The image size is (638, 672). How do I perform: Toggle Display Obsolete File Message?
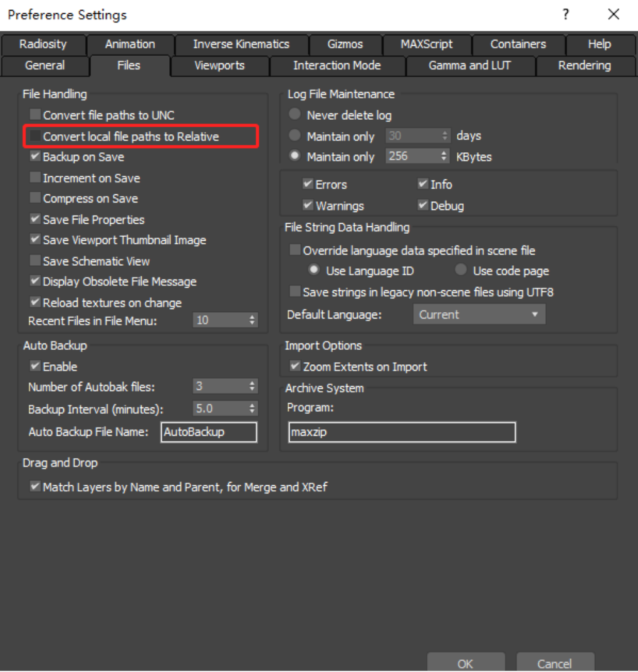(35, 281)
